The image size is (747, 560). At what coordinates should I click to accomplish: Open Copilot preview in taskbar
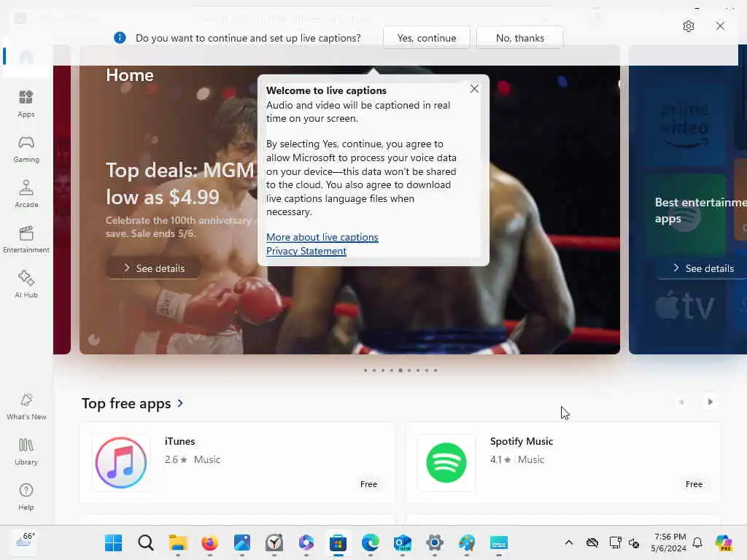point(723,542)
